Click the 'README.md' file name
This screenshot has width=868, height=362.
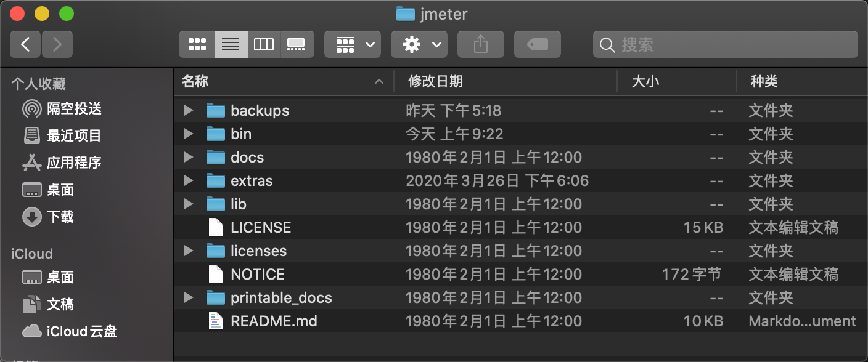pos(274,321)
